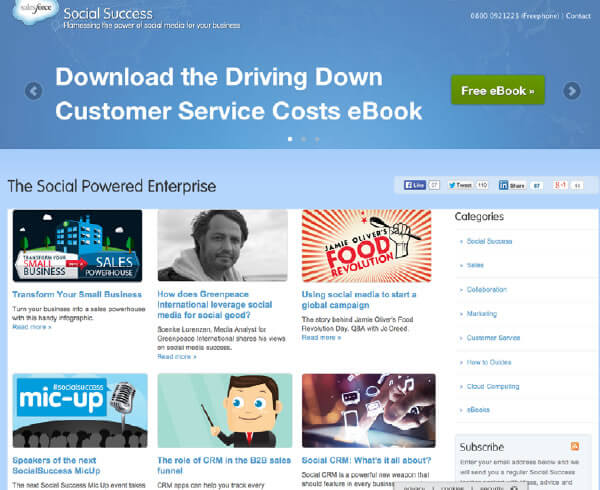The image size is (600, 490).
Task: Advance to next carousel slide arrow
Action: (571, 91)
